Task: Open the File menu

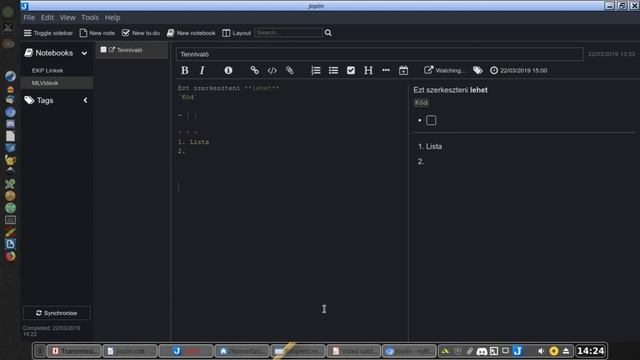Action: pos(29,18)
